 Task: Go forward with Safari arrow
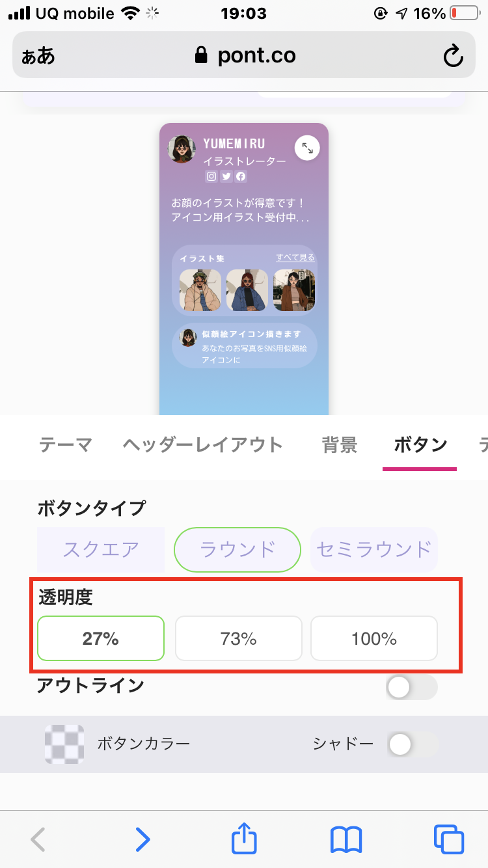142,839
